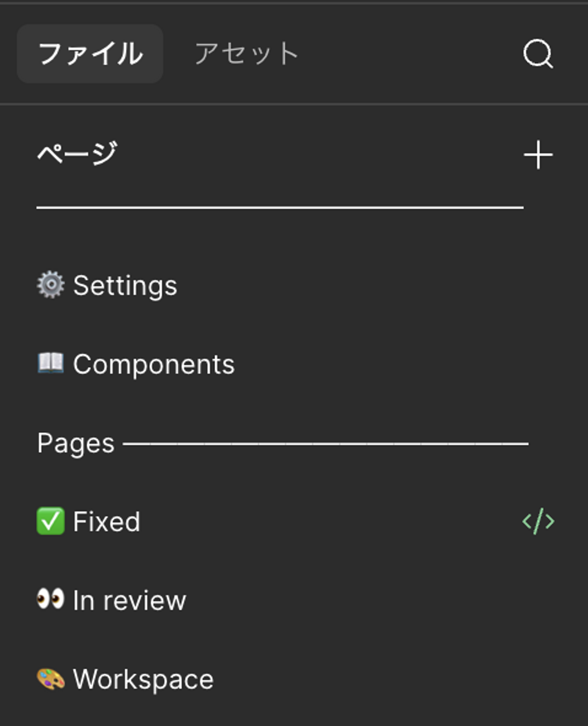Select the blank separator line page above Settings
This screenshot has height=726, width=588.
click(280, 208)
